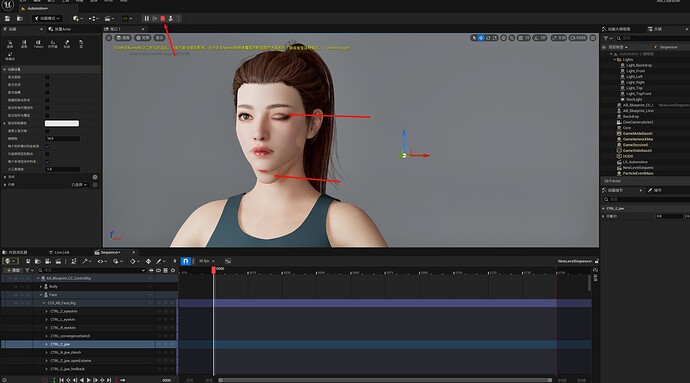Advance the simulation by one frame

tap(155, 18)
